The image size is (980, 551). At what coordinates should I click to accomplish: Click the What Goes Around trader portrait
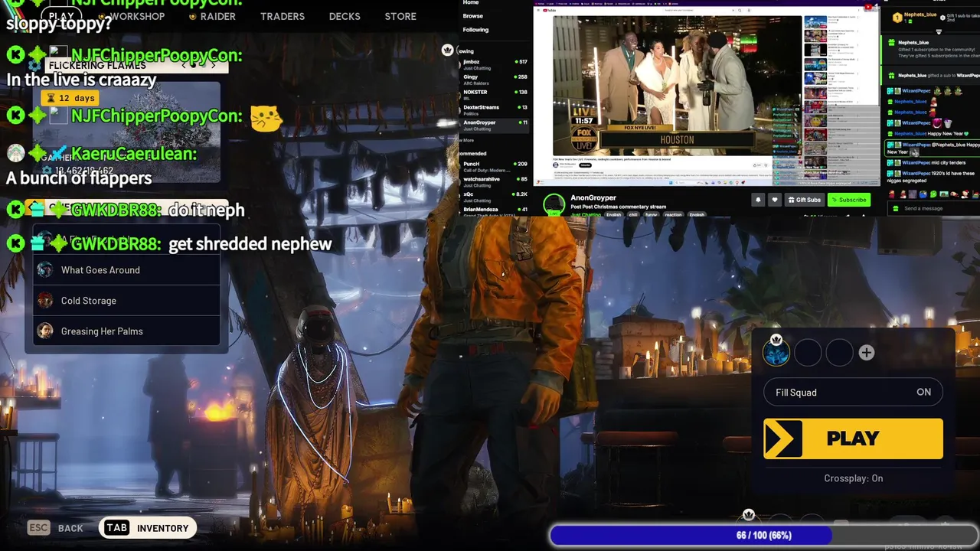point(45,270)
